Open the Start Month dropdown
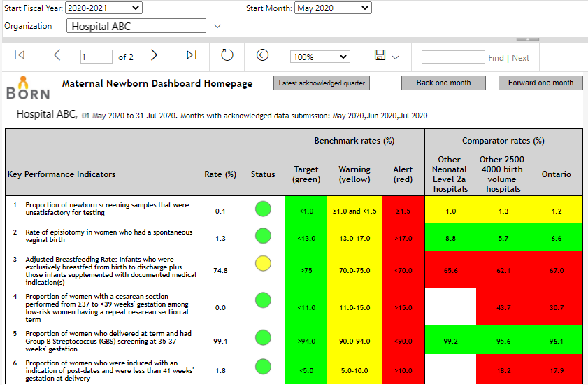Screen dimensions: 588x385 click(332, 8)
